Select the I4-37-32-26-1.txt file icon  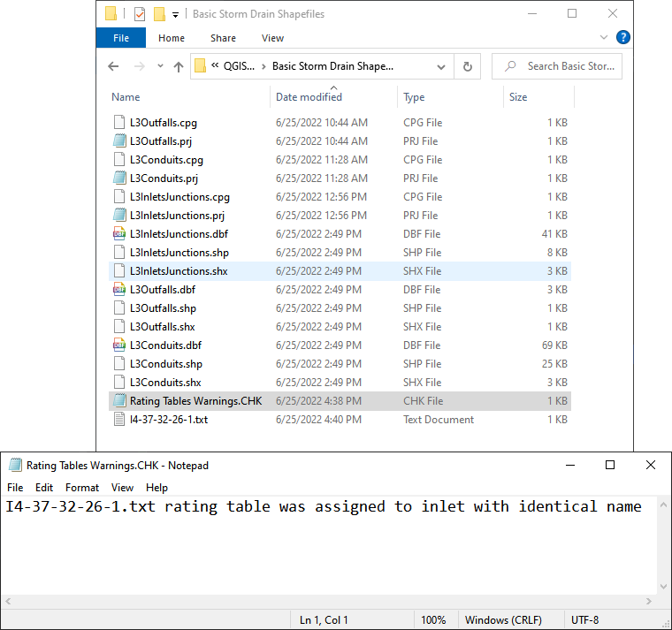click(119, 420)
